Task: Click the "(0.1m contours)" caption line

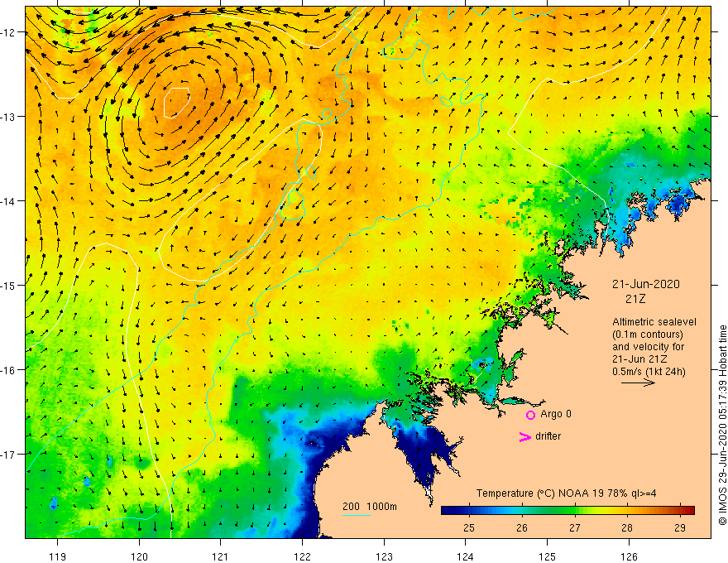Action: tap(648, 334)
